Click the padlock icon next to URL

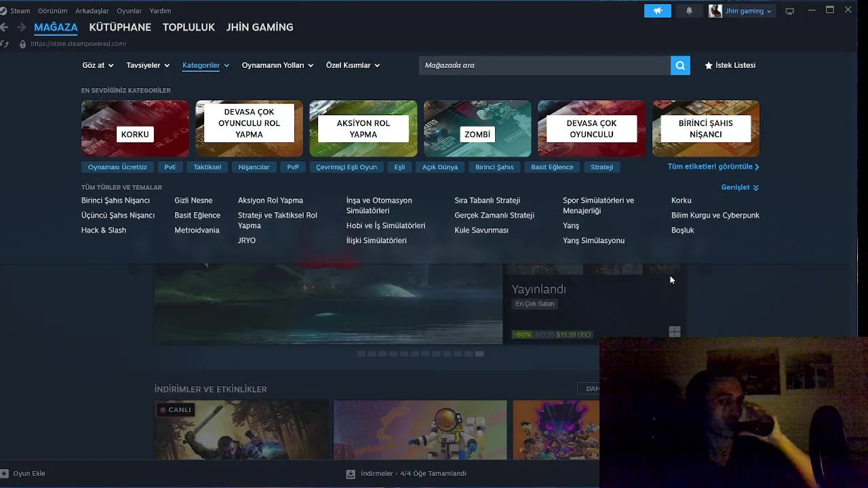[x=22, y=44]
